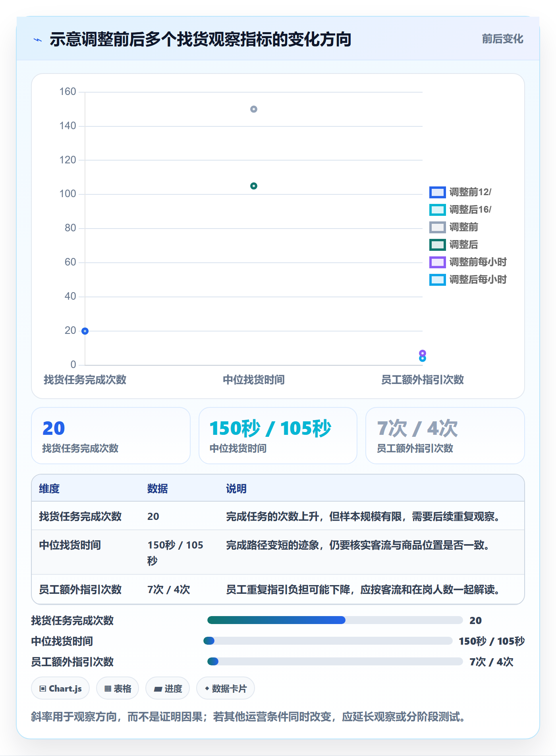This screenshot has width=556, height=756.
Task: Click the lightning icon beside the title
Action: [x=38, y=40]
